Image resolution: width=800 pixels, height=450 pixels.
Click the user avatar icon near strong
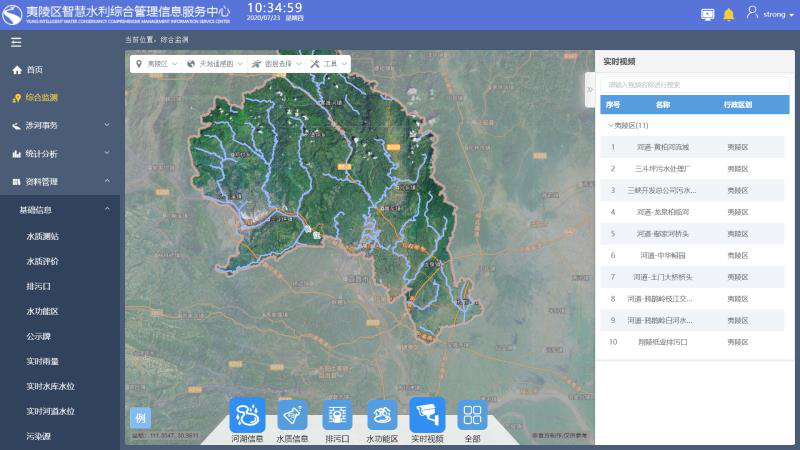tap(752, 13)
